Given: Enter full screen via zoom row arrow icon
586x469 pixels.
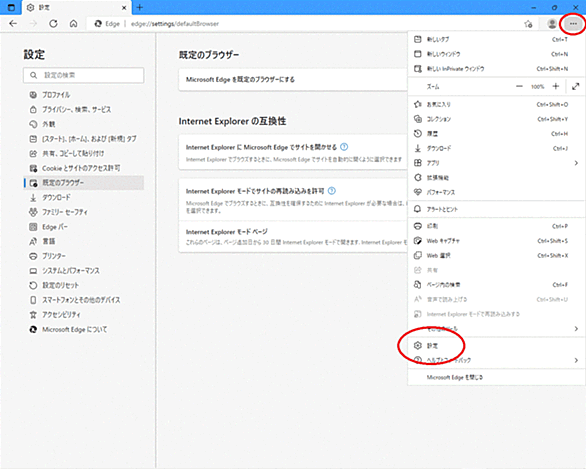Looking at the screenshot, I should pyautogui.click(x=576, y=86).
